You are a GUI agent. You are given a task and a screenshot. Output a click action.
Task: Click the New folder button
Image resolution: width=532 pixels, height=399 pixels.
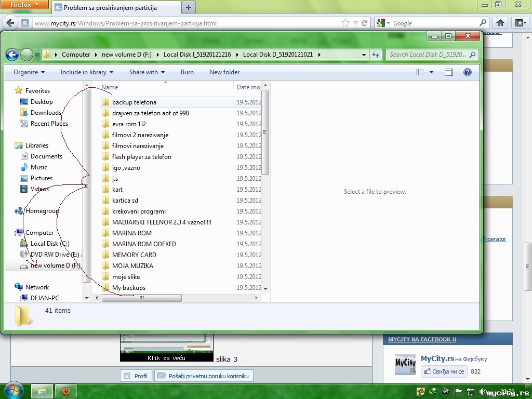224,72
